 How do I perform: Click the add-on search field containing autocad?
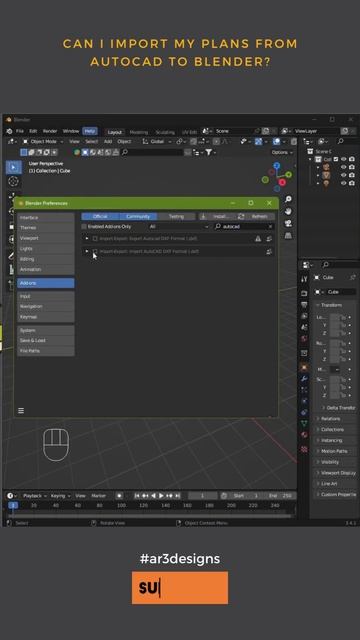[x=244, y=227]
